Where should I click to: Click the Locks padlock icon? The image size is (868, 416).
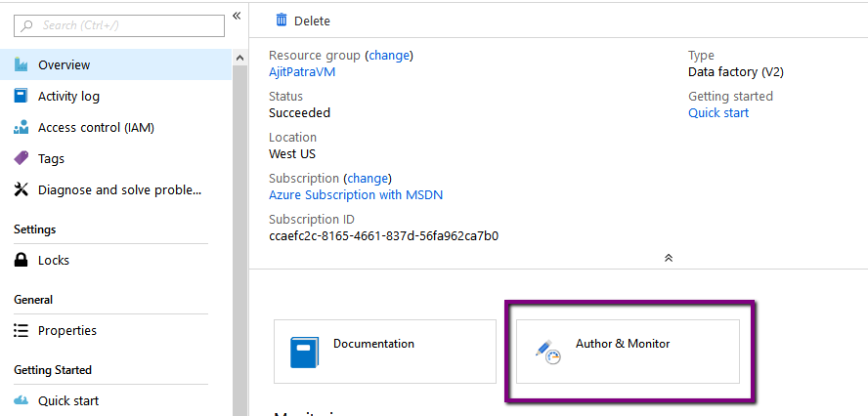click(x=21, y=261)
